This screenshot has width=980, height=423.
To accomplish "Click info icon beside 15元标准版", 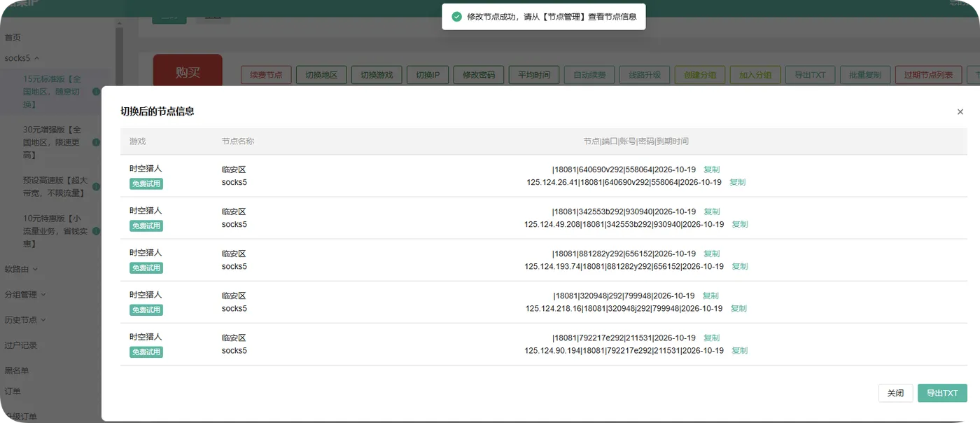I will (x=96, y=92).
